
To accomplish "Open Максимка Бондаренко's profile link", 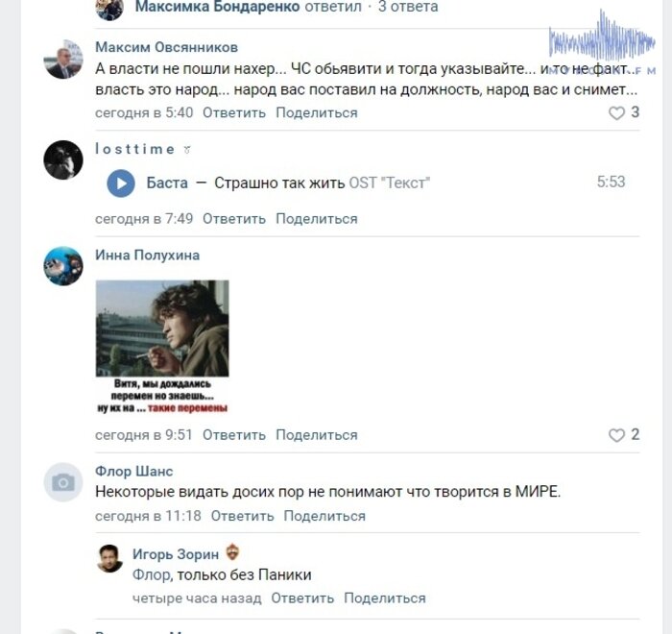I will click(x=217, y=7).
